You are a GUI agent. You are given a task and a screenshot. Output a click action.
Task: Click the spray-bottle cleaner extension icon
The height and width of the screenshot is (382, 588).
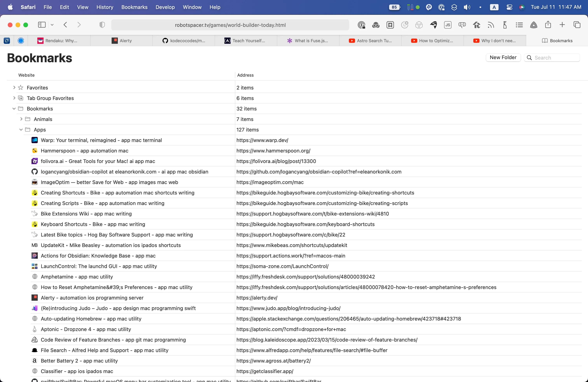click(x=505, y=25)
